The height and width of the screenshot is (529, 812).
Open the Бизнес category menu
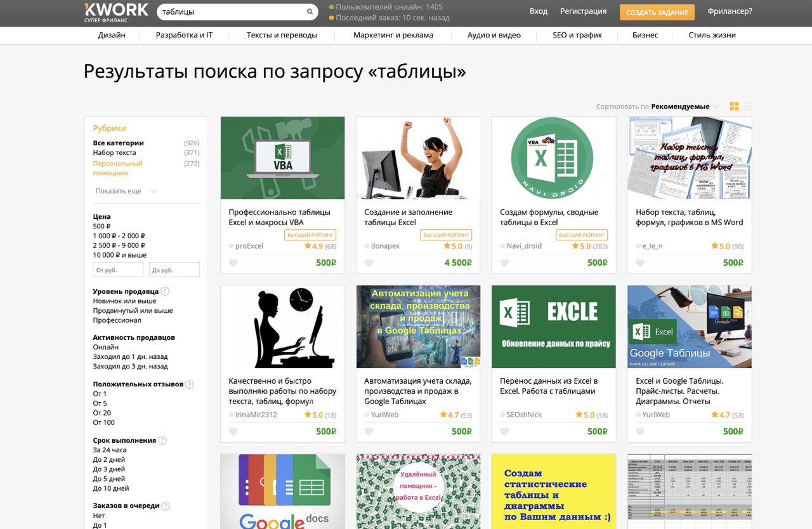coord(645,36)
